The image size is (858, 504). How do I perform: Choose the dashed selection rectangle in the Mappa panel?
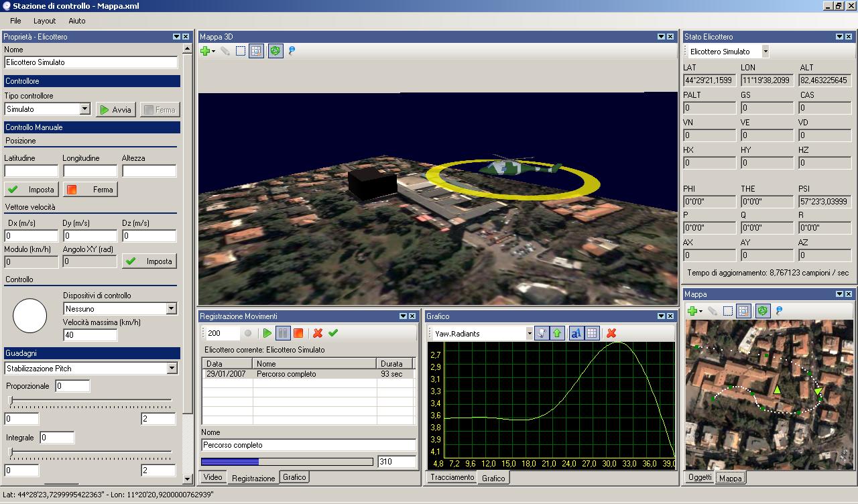point(728,311)
